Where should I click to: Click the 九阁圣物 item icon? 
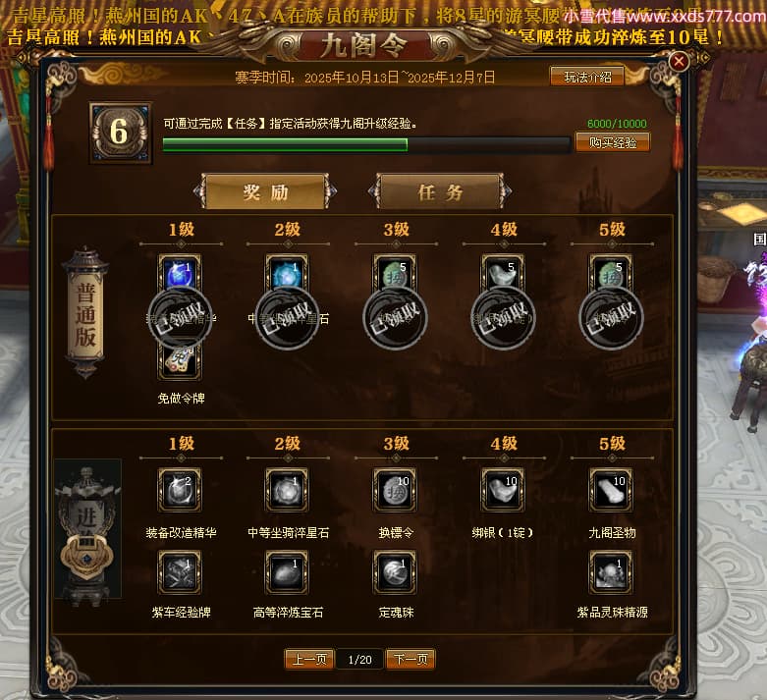point(611,490)
